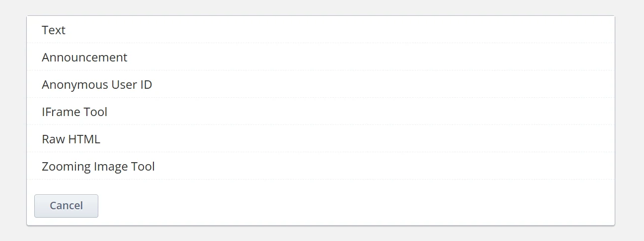Add a Text HTML component

click(321, 30)
